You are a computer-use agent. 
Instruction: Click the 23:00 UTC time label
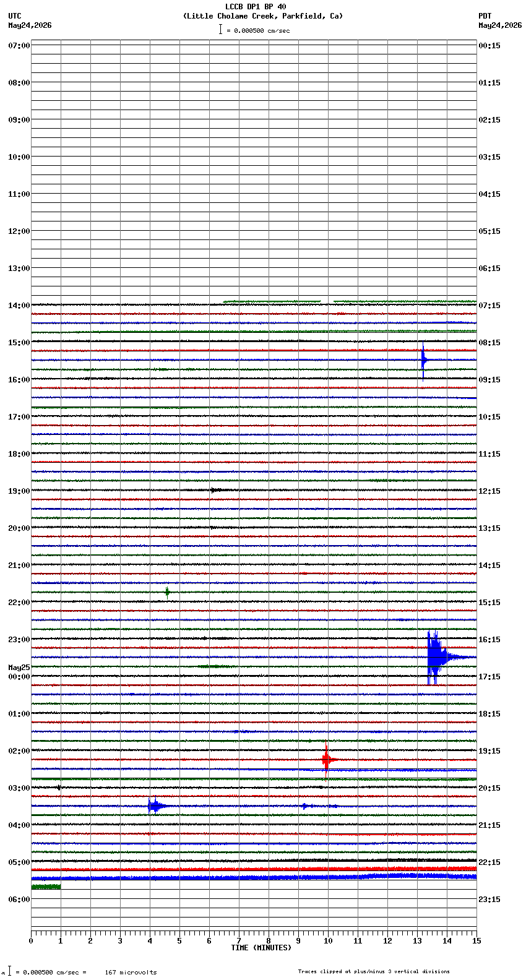point(19,640)
